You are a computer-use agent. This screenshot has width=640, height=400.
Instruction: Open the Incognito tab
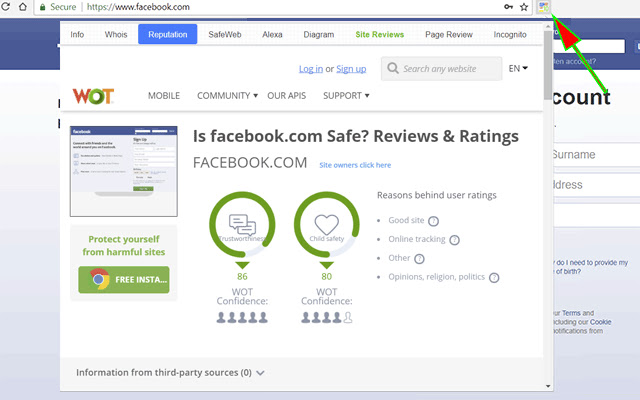510,35
